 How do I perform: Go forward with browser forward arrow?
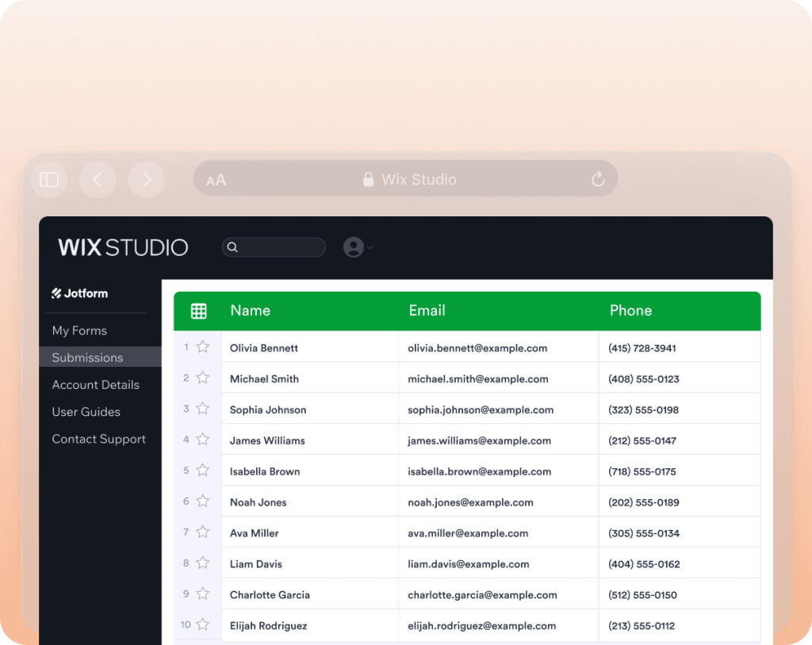(146, 180)
